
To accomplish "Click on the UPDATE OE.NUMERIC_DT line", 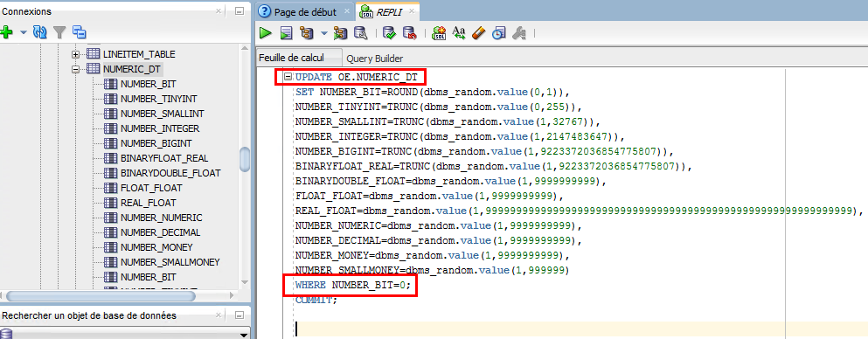I will point(357,77).
